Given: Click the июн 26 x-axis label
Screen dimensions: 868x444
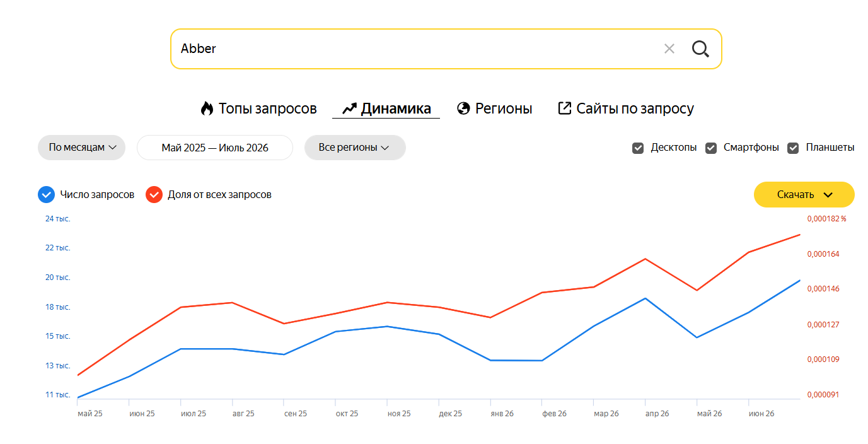Looking at the screenshot, I should tap(761, 414).
